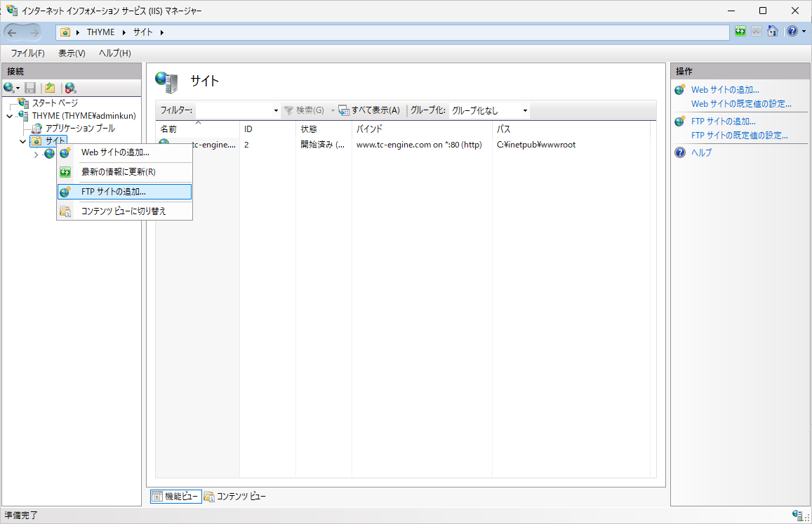This screenshot has width=812, height=524.
Task: Click the 検索(G) button
Action: 304,110
